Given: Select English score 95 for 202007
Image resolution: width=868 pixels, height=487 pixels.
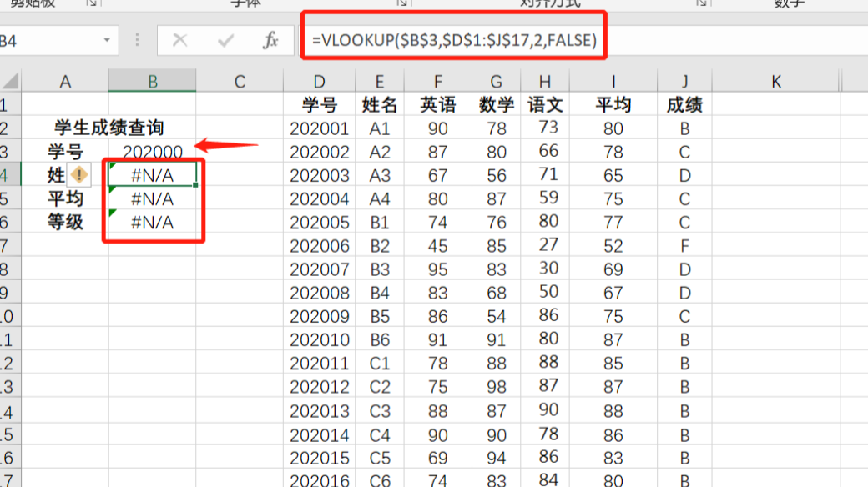Looking at the screenshot, I should [437, 269].
